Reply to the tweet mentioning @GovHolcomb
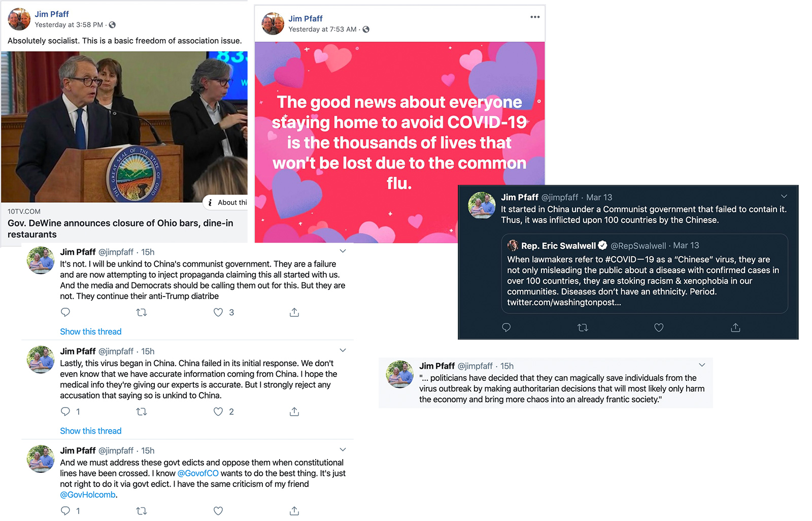The width and height of the screenshot is (812, 521). click(65, 511)
